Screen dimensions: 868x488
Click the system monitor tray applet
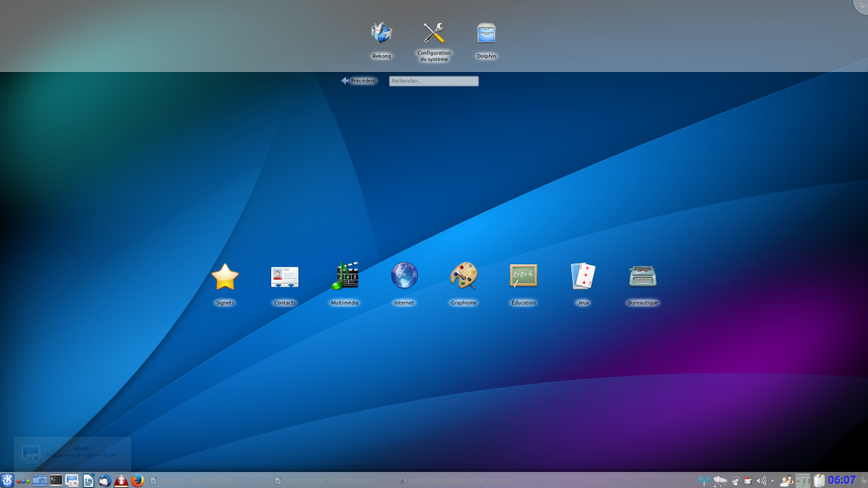[x=803, y=480]
